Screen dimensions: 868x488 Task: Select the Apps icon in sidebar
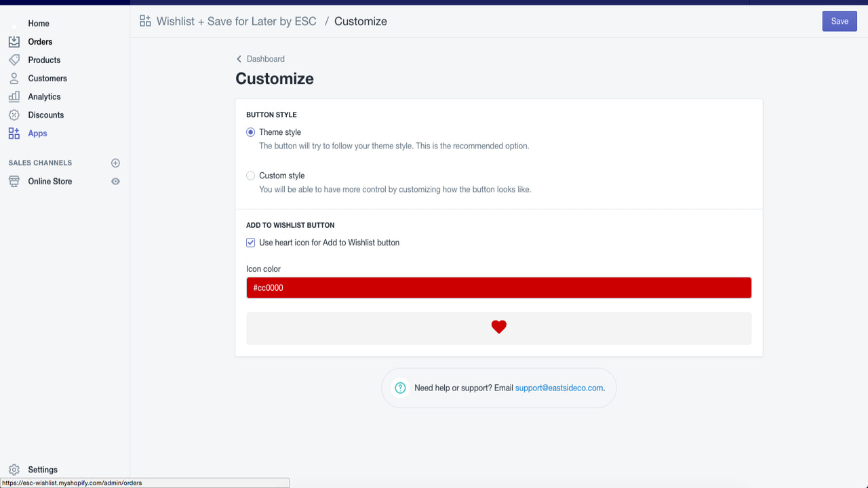pyautogui.click(x=14, y=133)
